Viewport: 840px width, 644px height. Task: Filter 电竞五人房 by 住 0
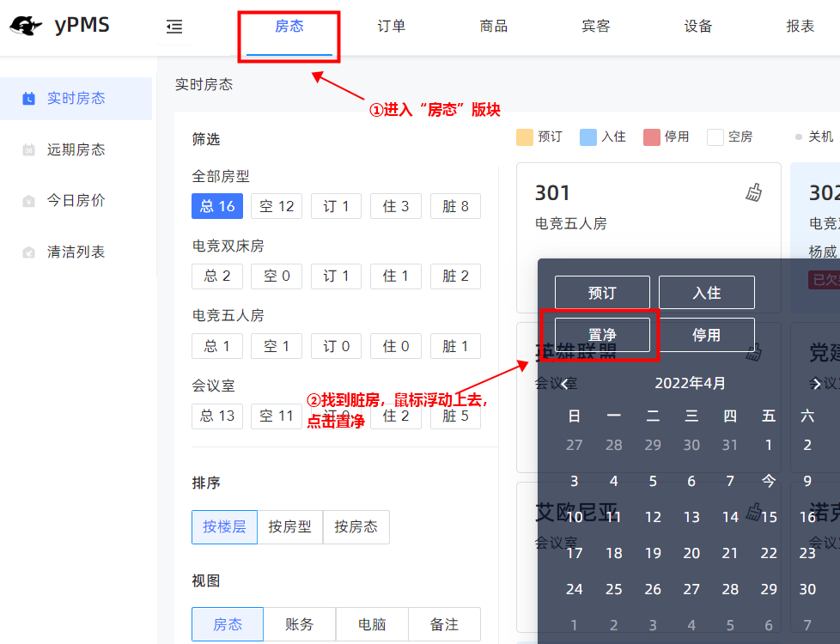pos(396,346)
